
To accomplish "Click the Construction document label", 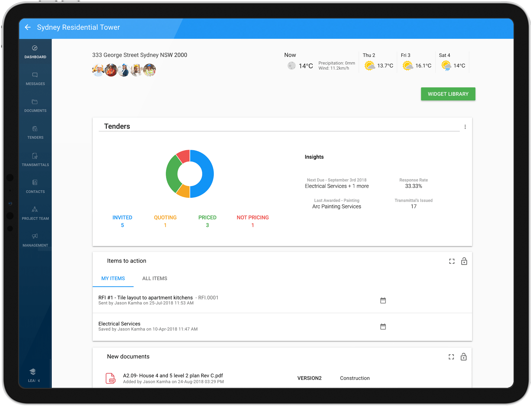I will [x=355, y=378].
